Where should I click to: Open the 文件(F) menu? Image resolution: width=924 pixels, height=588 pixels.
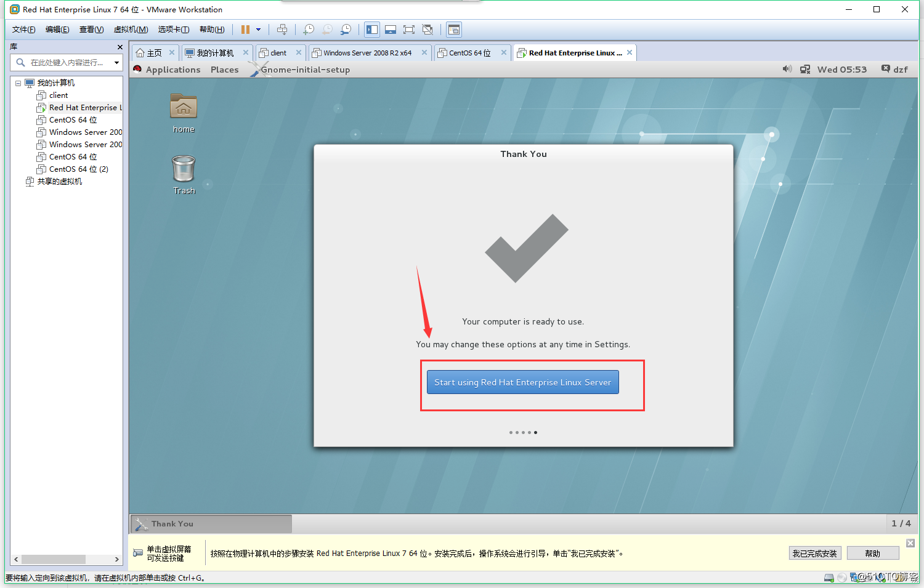[x=23, y=30]
